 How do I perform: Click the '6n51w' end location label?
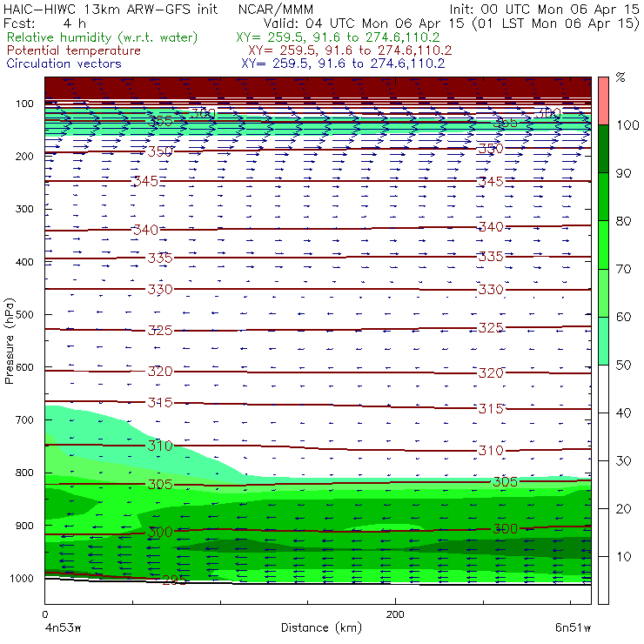(x=573, y=627)
